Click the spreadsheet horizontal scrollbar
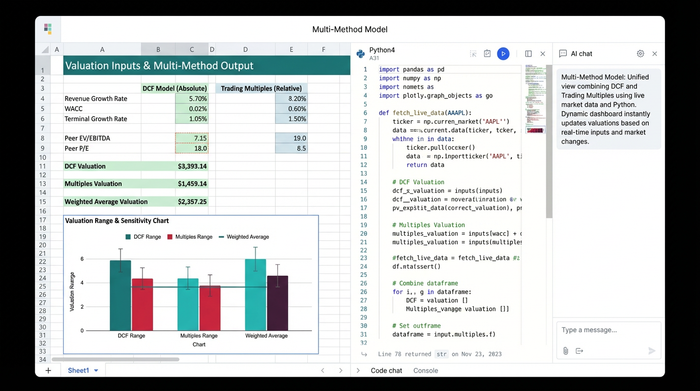700x391 pixels. [x=116, y=359]
